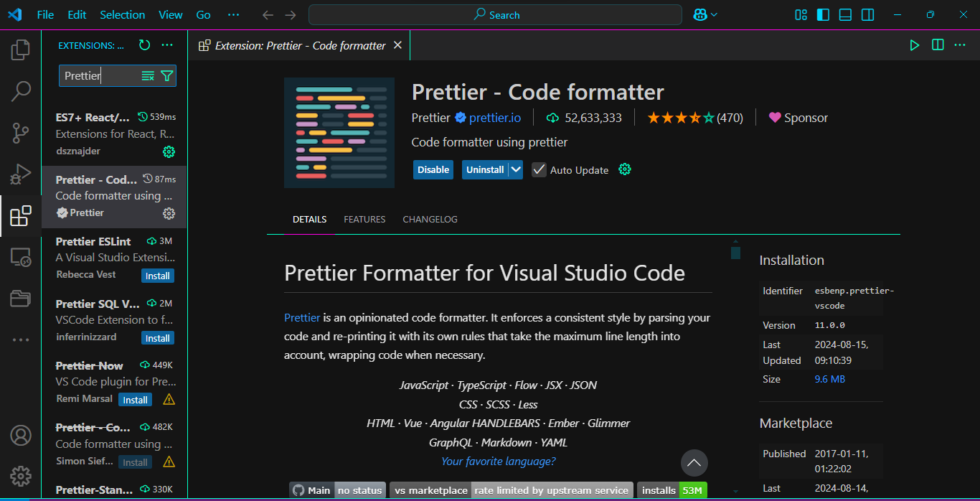This screenshot has height=501, width=980.
Task: Toggle the Auto Update checkbox
Action: tap(539, 170)
